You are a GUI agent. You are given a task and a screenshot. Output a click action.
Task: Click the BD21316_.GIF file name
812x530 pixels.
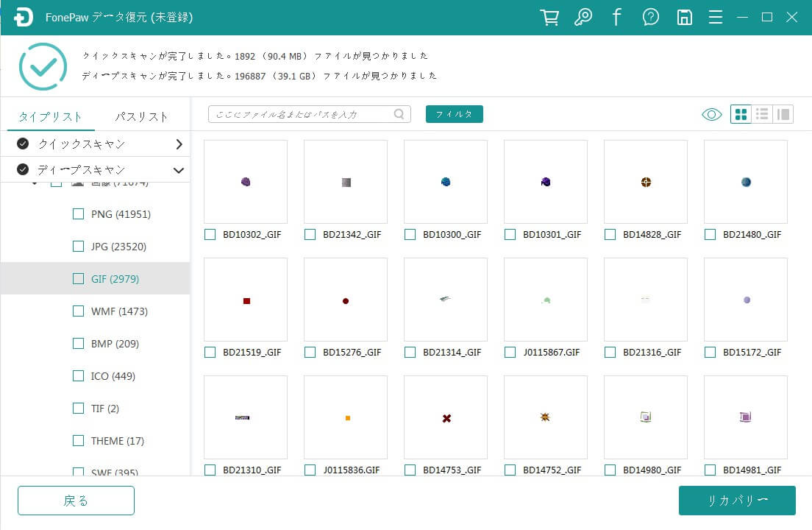click(652, 353)
